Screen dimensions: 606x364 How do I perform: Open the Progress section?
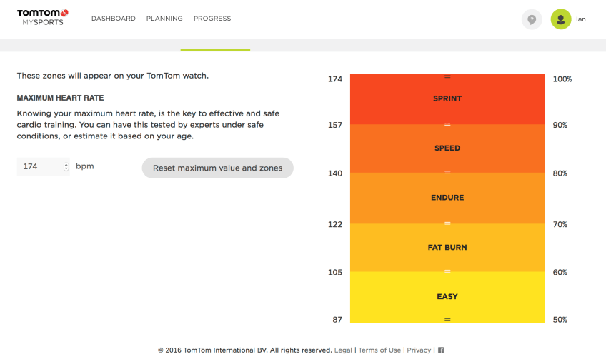[x=212, y=19]
